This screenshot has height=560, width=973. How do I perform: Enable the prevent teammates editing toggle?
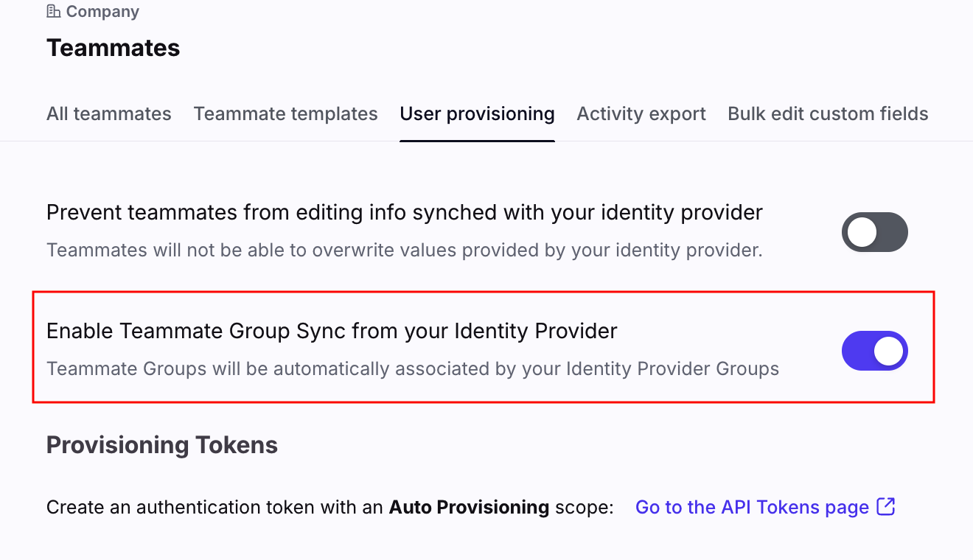(874, 232)
